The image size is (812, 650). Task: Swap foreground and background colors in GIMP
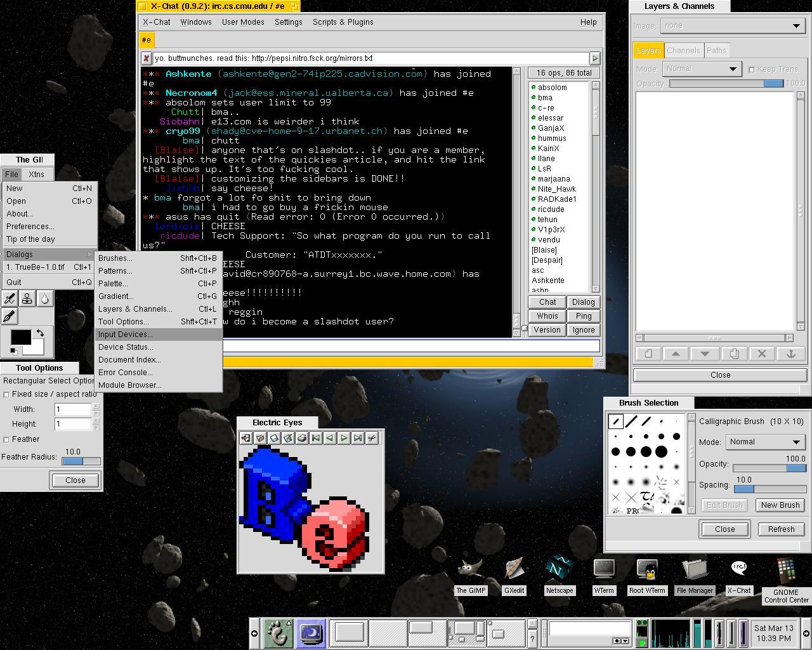tap(40, 333)
